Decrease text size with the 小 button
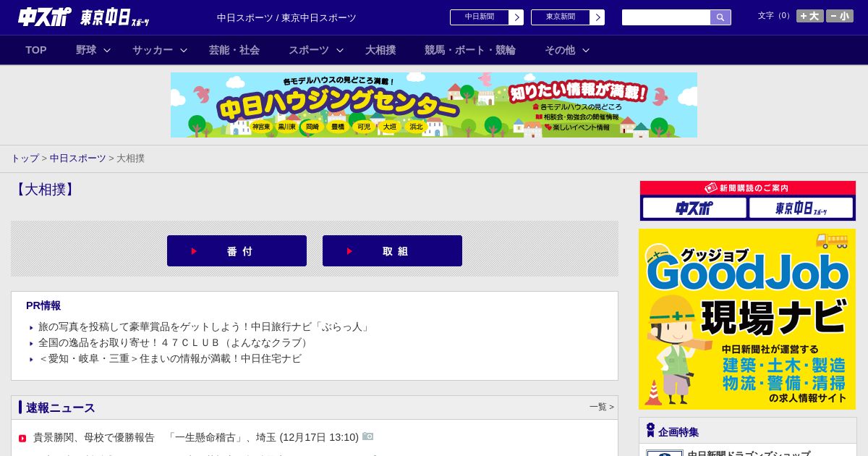Image resolution: width=868 pixels, height=456 pixels. 840,16
